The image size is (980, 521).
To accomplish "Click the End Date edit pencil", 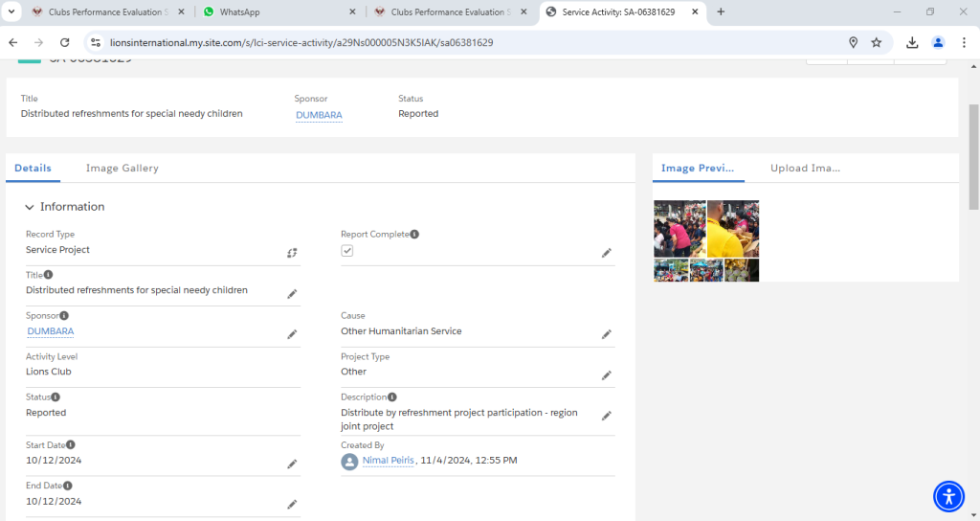I will pos(292,504).
